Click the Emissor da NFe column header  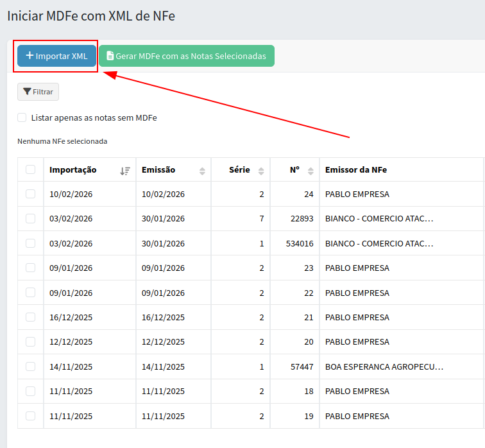tap(356, 169)
